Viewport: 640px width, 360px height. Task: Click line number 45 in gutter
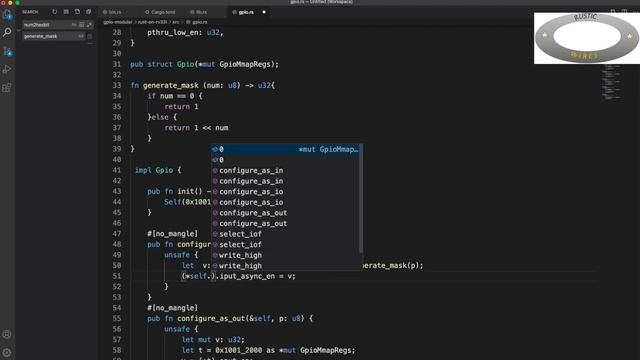tap(117, 213)
